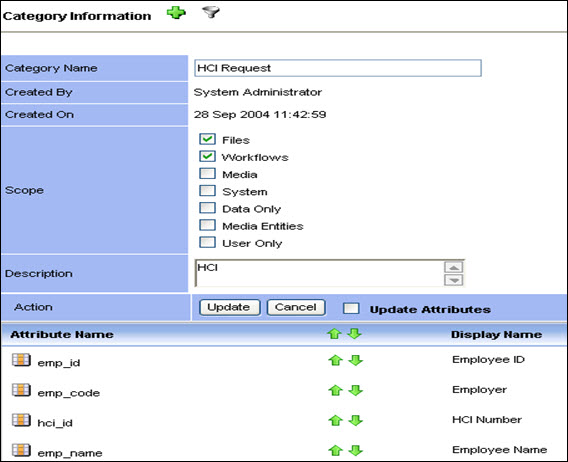This screenshot has width=568, height=462.
Task: Click the table icon beside emp_name
Action: 21,450
